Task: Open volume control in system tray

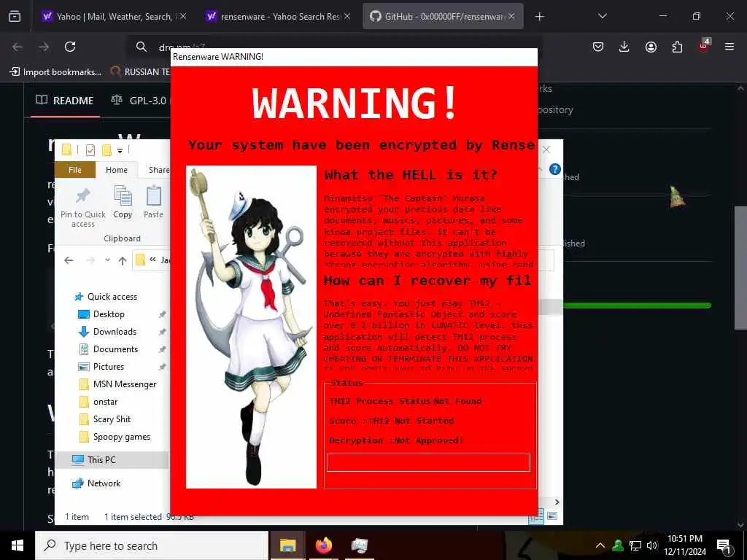Action: click(652, 545)
